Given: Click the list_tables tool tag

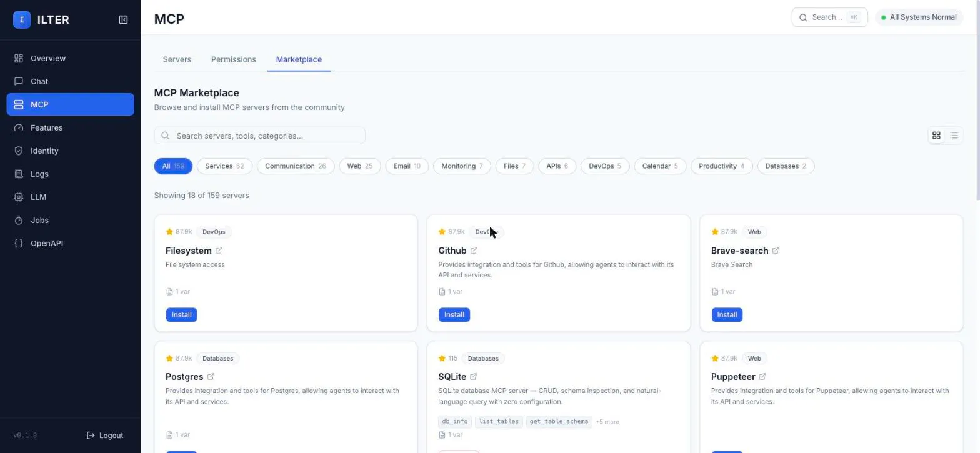Looking at the screenshot, I should tap(499, 422).
